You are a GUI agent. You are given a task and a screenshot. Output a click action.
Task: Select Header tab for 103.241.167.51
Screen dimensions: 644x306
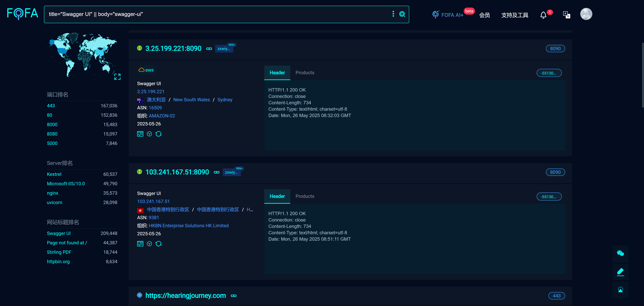pos(277,196)
